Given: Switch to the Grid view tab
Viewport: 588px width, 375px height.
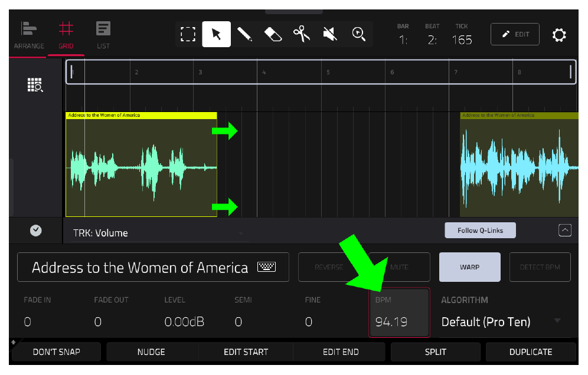Looking at the screenshot, I should (x=66, y=35).
